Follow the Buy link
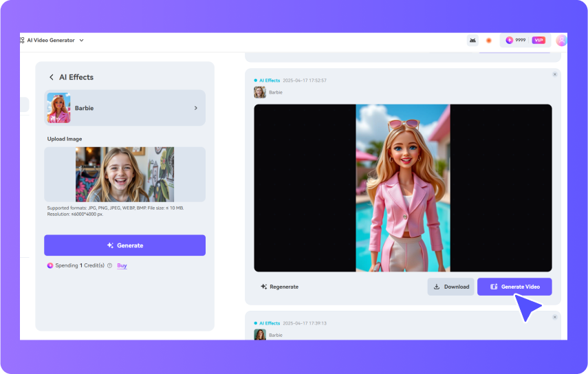The image size is (588, 374). tap(122, 265)
